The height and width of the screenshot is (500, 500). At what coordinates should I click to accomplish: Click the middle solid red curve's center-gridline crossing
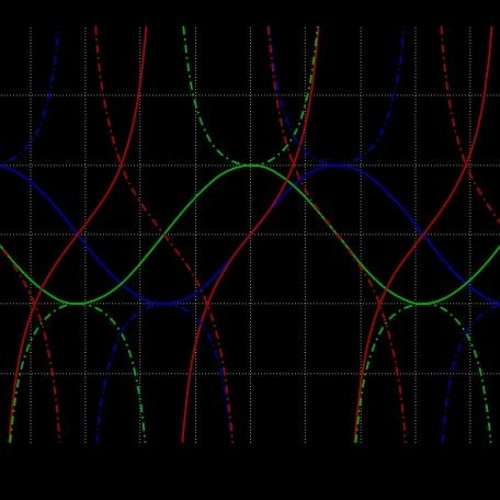tap(251, 235)
